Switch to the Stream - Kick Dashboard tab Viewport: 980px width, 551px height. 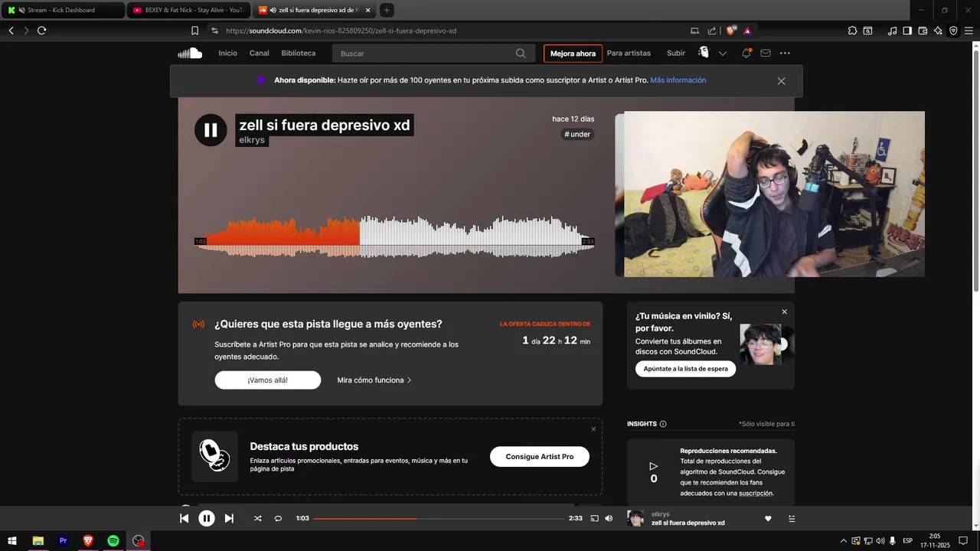click(x=63, y=10)
